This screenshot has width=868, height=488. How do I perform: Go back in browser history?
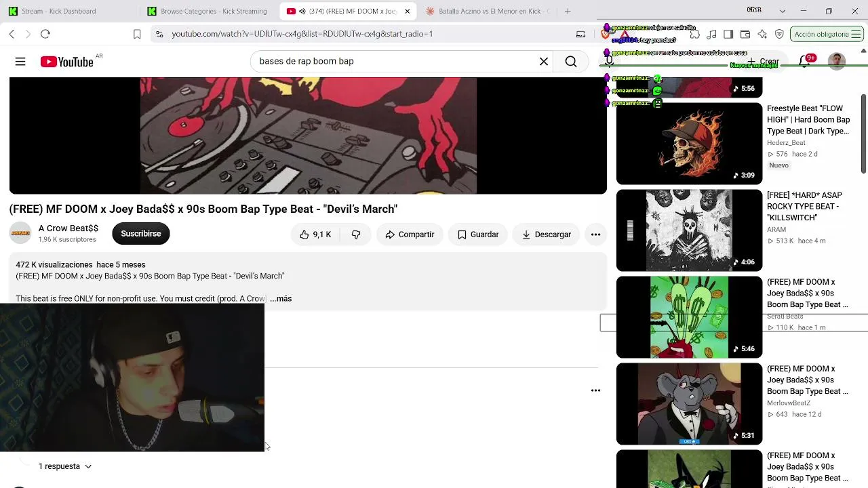pyautogui.click(x=12, y=34)
